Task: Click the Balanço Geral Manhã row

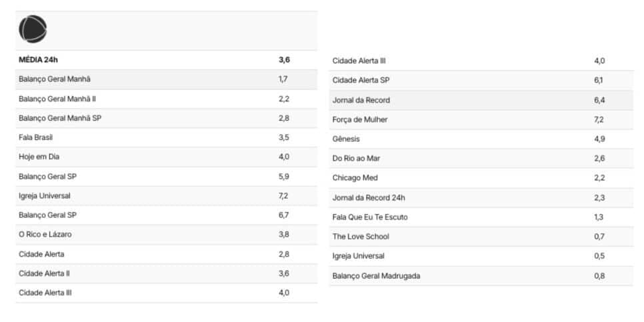Action: click(x=167, y=79)
